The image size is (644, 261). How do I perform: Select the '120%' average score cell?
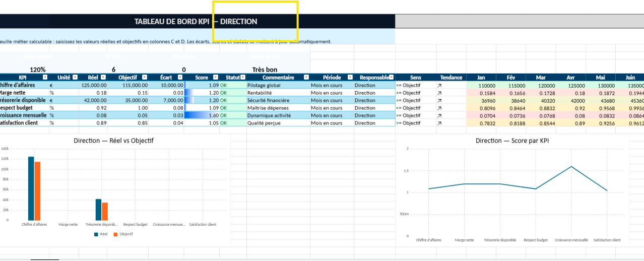(38, 70)
